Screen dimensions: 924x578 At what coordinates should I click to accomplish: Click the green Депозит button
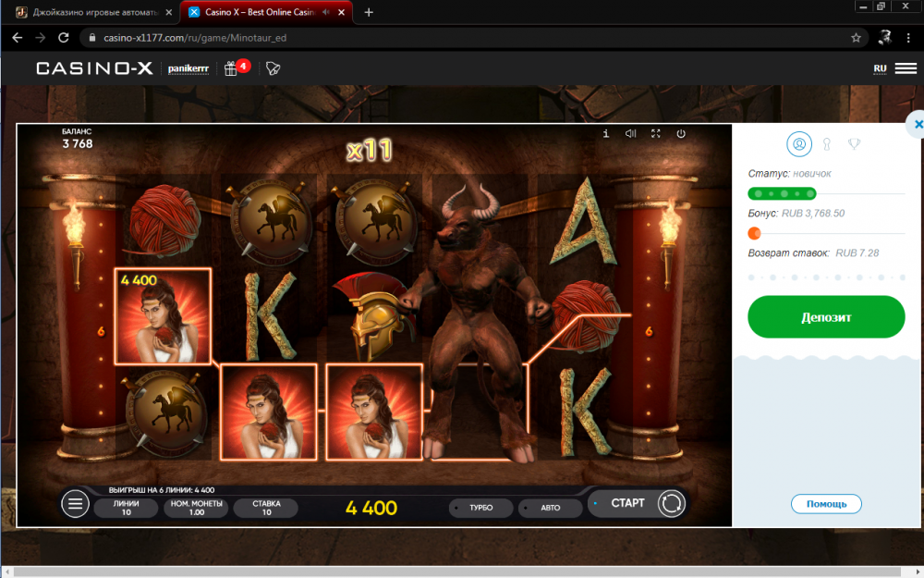[x=825, y=317]
